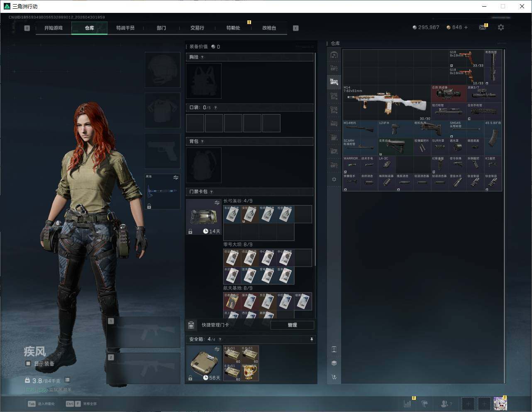
Task: Open the 特勤处 tab
Action: point(233,28)
